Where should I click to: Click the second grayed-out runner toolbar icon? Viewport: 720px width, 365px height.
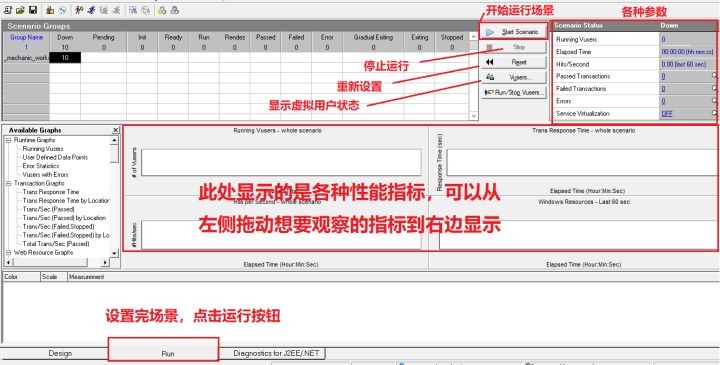coord(116,10)
